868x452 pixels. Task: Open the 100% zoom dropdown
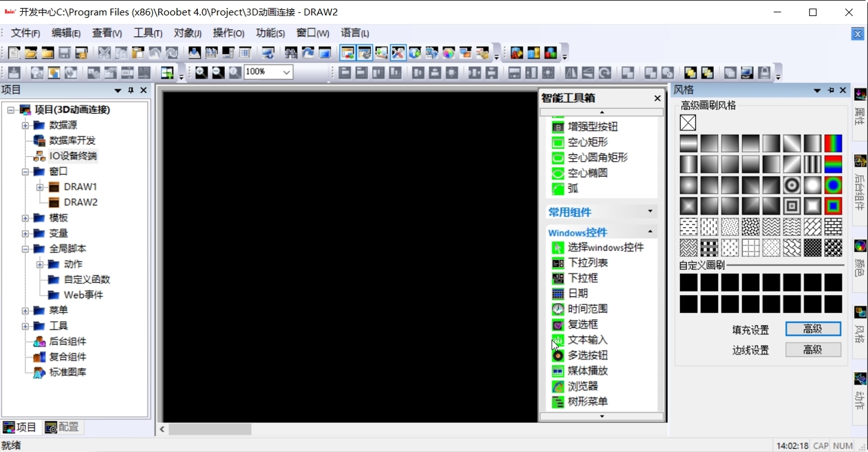click(x=286, y=73)
